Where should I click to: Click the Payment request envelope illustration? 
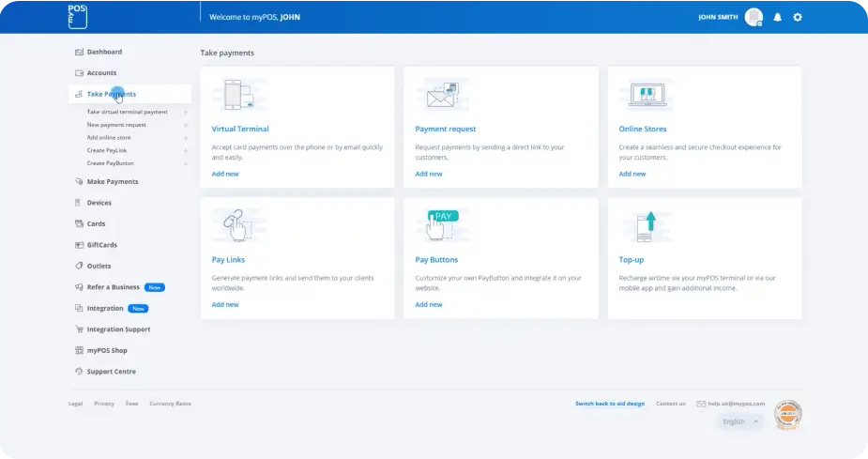[442, 95]
